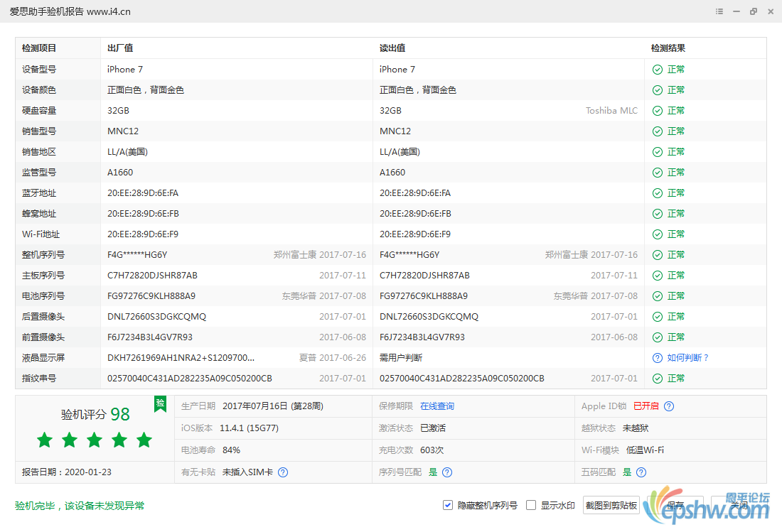
Task: Click the 读出值 column header
Action: click(392, 48)
